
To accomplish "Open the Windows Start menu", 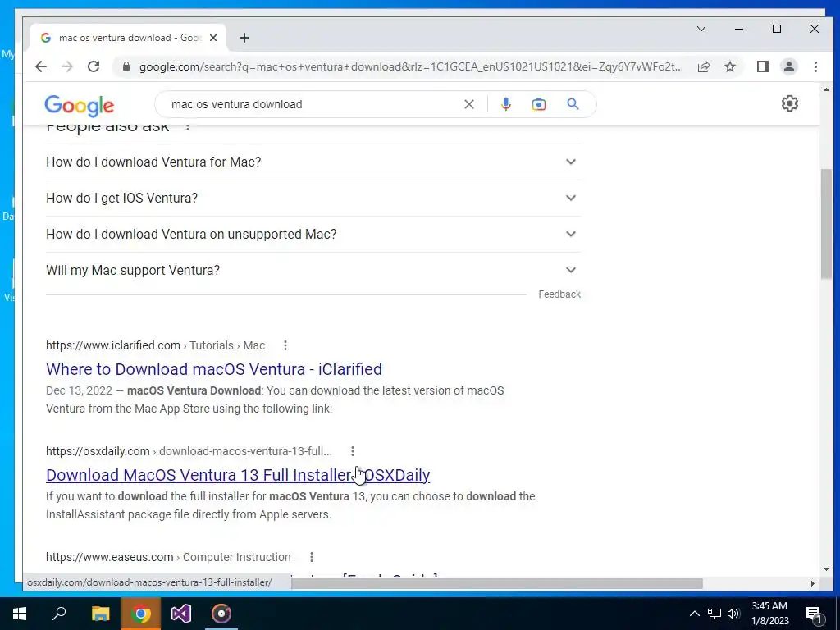I will click(20, 614).
